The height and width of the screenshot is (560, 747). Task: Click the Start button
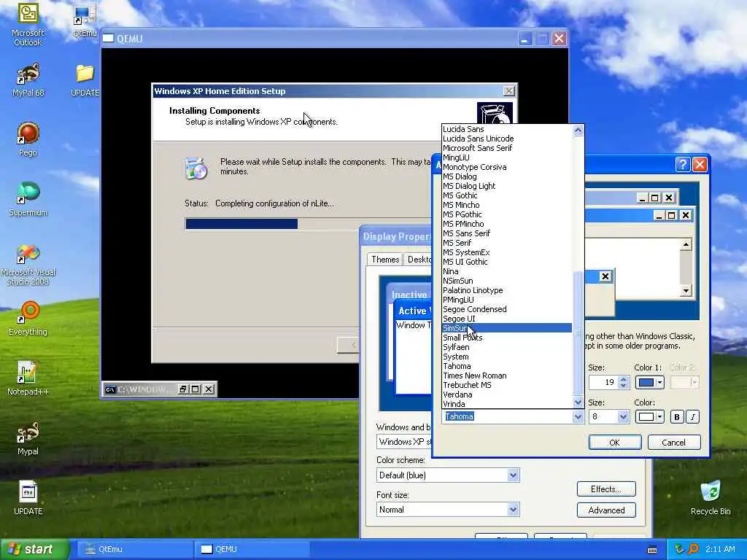(34, 550)
